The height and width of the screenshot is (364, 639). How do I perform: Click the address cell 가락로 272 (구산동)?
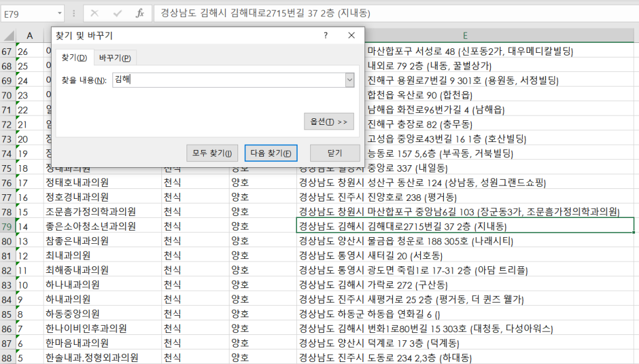tap(465, 285)
